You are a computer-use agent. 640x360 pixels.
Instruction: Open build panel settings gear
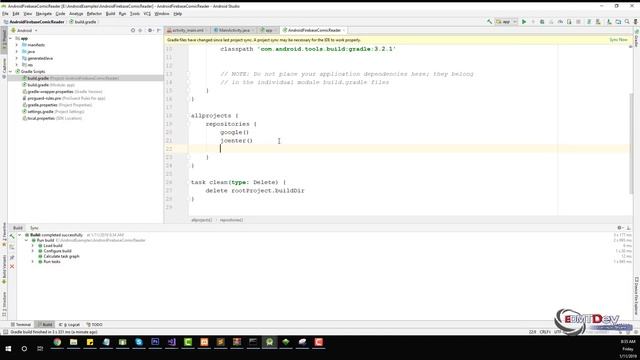[x=620, y=228]
